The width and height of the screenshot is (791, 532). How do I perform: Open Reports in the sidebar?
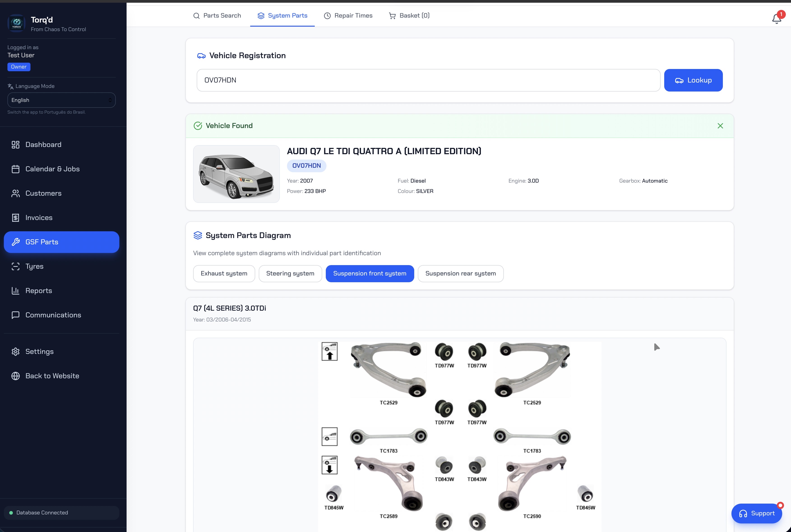coord(61,291)
